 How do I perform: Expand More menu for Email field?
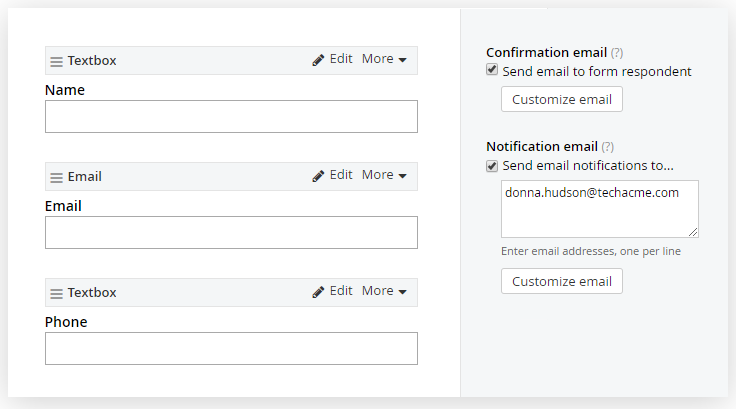point(384,175)
